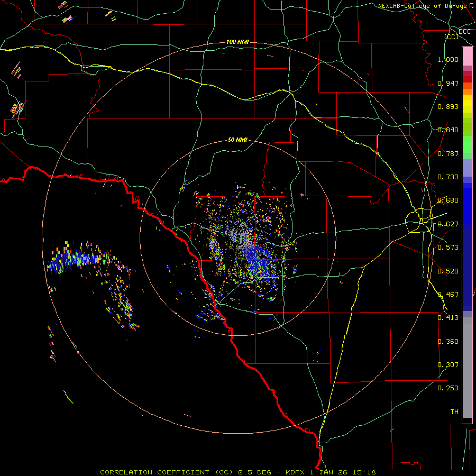Click the 0.947 color scale value

coord(448,83)
